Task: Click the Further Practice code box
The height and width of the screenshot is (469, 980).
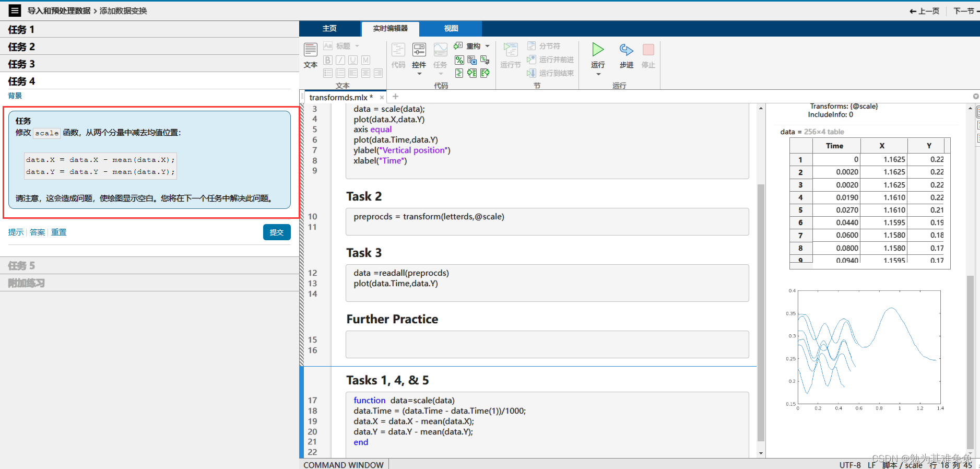Action: [547, 344]
